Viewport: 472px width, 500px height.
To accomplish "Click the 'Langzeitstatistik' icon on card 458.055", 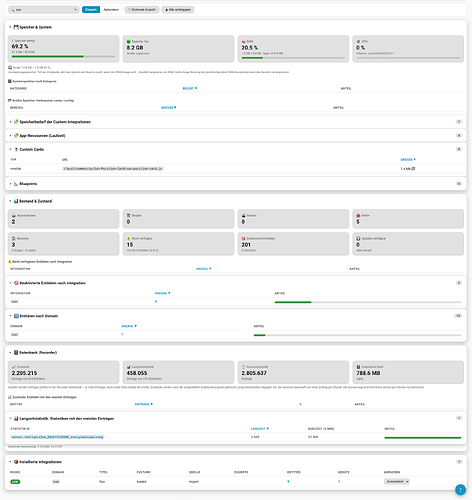I will pos(129,367).
